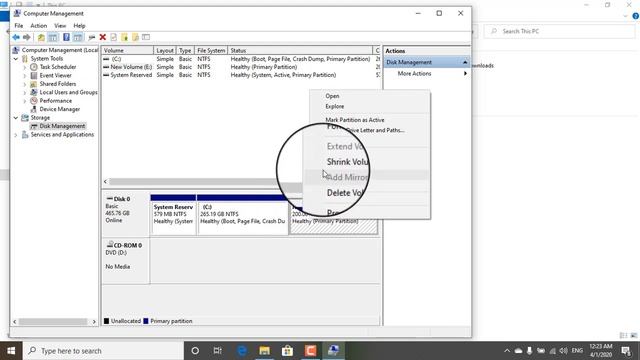The height and width of the screenshot is (360, 640).
Task: Open the File menu
Action: point(19,26)
